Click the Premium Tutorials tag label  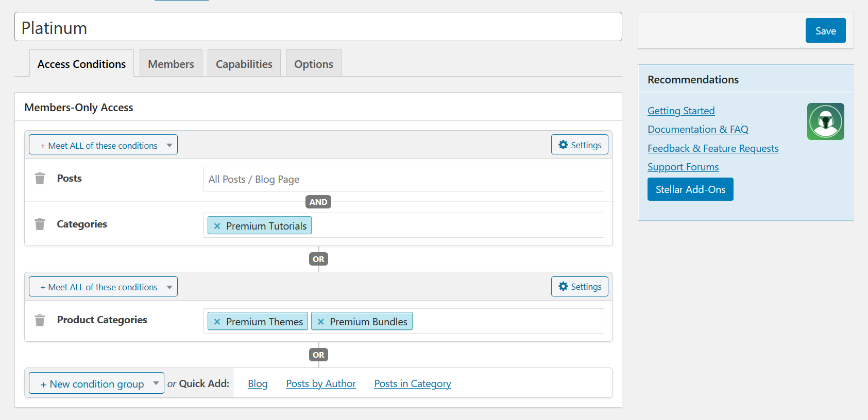[x=266, y=226]
